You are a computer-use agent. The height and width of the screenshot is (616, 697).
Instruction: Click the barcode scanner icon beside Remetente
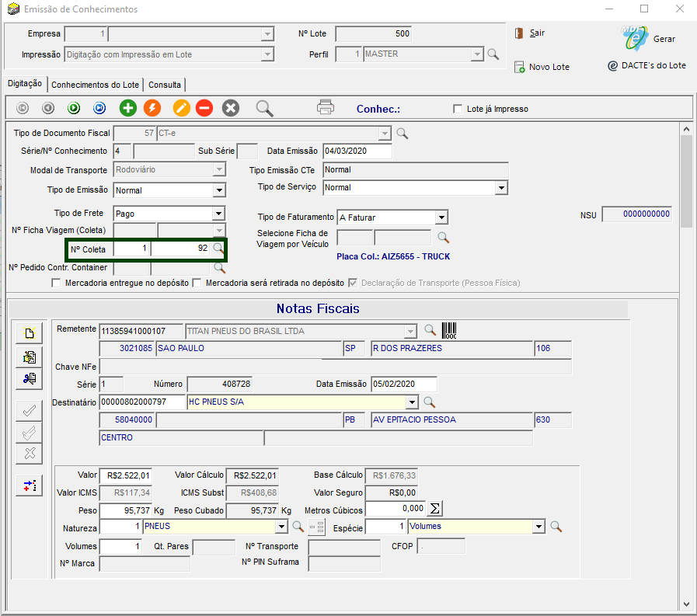point(451,330)
